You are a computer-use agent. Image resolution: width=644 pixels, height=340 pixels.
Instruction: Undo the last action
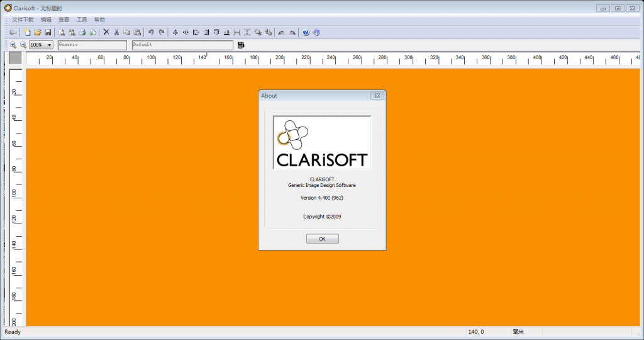[151, 33]
